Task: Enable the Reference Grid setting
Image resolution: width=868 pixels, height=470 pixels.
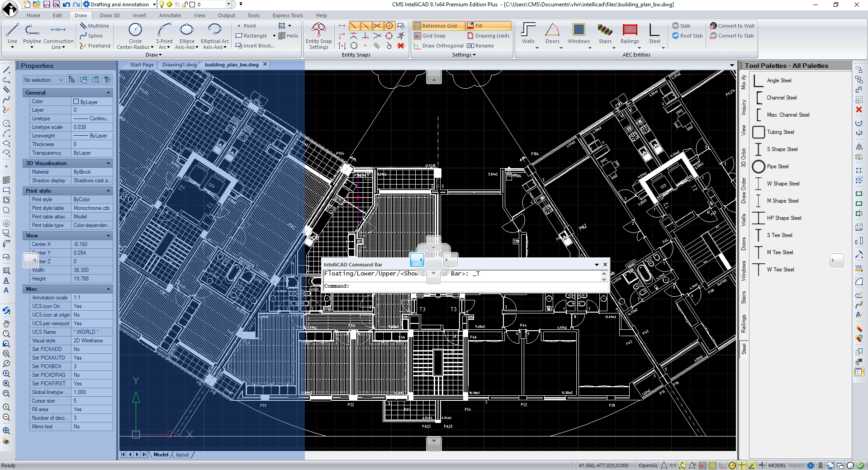Action: pos(438,26)
